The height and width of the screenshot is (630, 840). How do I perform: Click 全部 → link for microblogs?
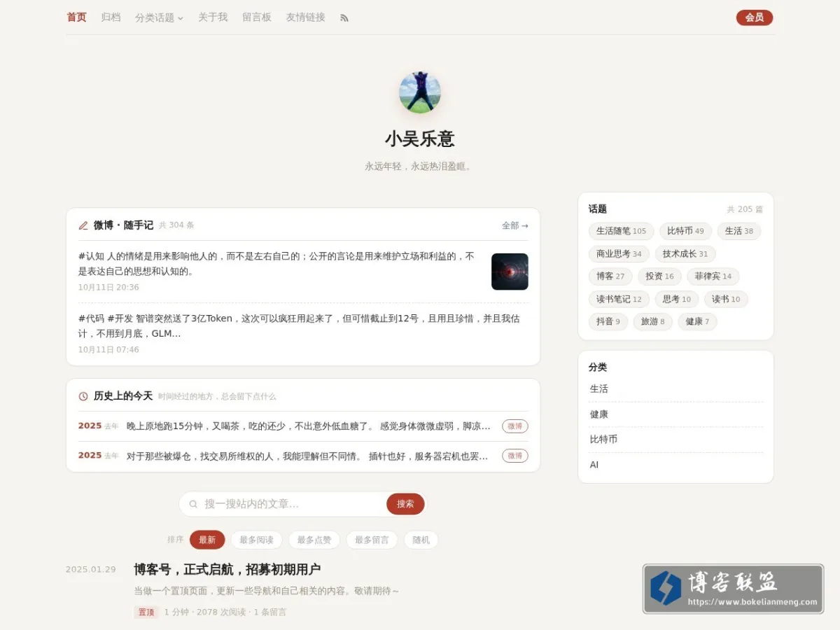pos(514,225)
